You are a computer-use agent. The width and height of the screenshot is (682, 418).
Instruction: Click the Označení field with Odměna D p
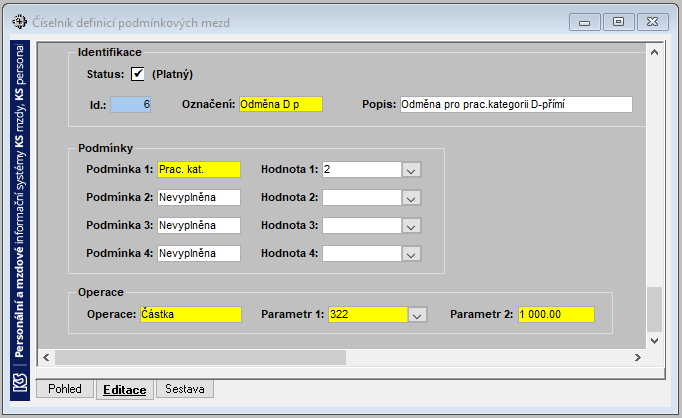pyautogui.click(x=281, y=104)
